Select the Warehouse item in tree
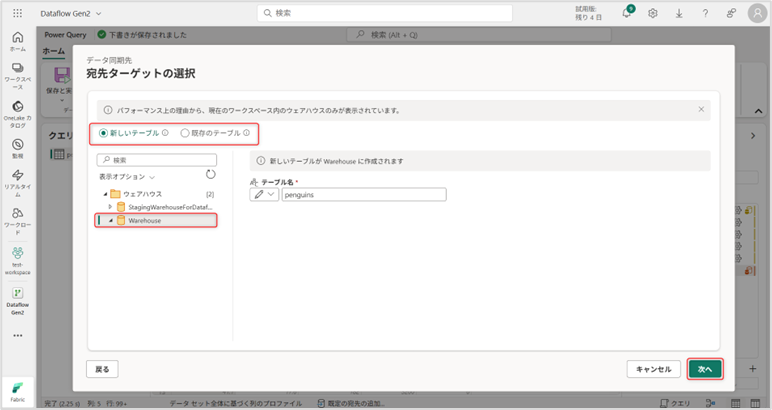 (156, 221)
